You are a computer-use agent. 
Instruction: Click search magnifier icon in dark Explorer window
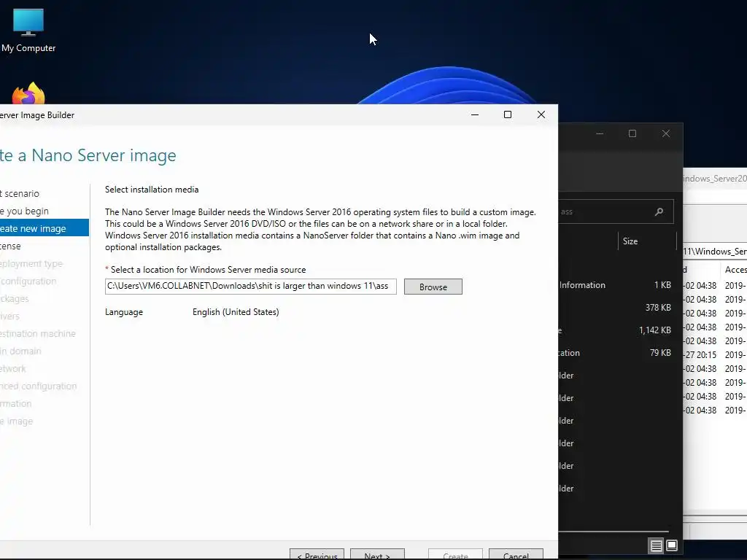[659, 211]
